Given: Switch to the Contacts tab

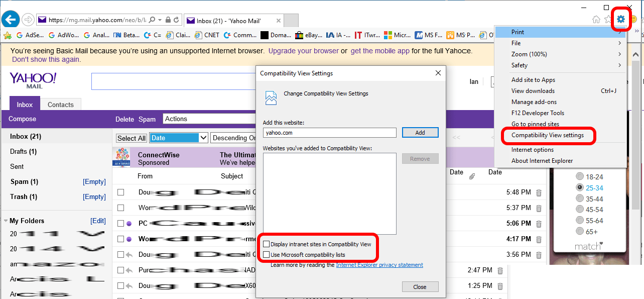Looking at the screenshot, I should click(x=60, y=105).
